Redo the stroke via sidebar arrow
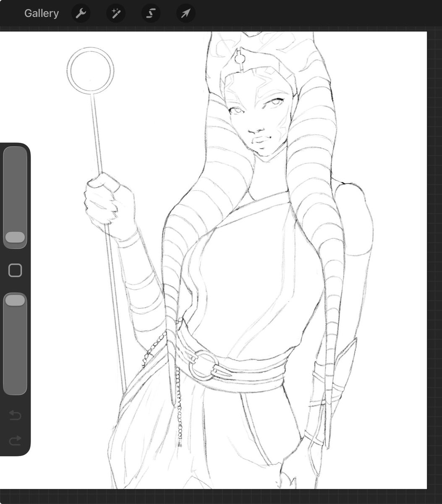Screen dimensions: 442x504 point(15,441)
